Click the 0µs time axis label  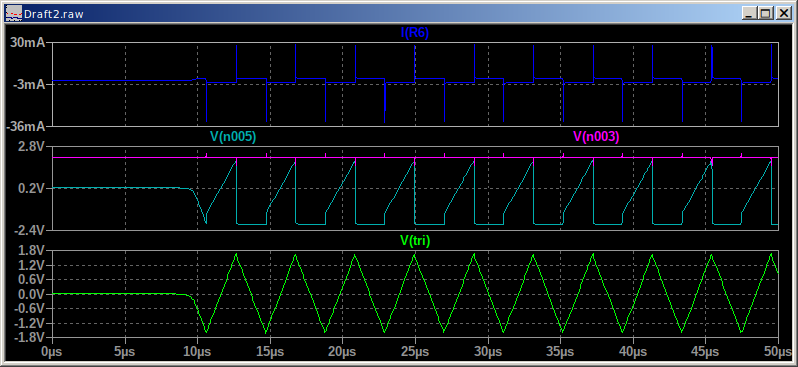pos(52,352)
